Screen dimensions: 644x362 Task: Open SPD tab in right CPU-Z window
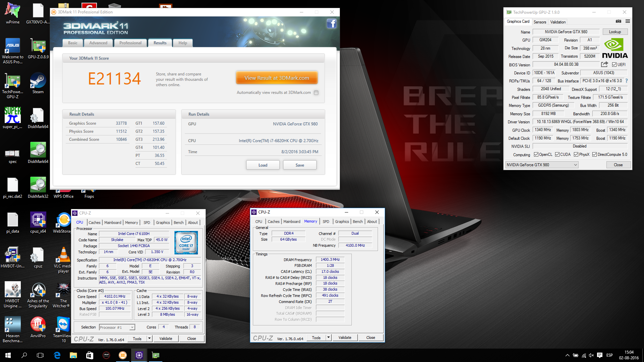pyautogui.click(x=326, y=222)
